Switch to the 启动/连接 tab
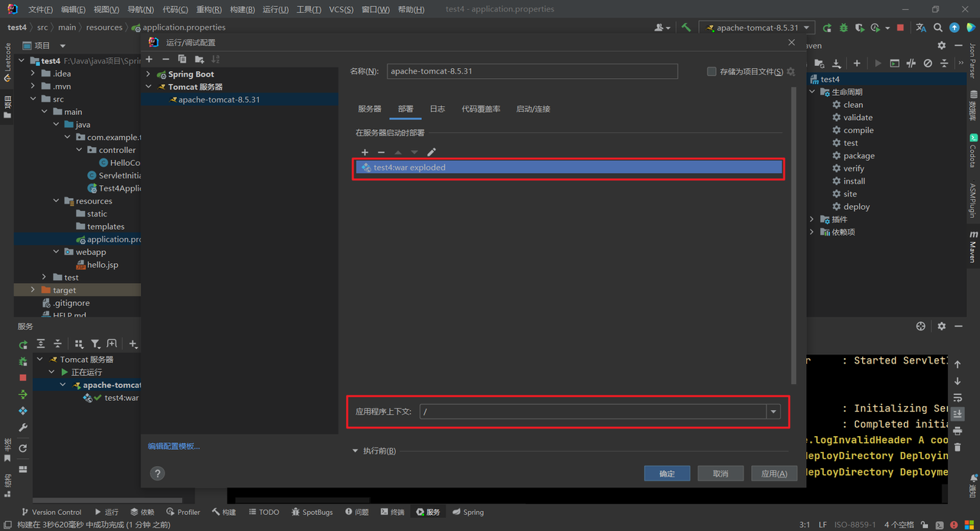 click(x=533, y=109)
